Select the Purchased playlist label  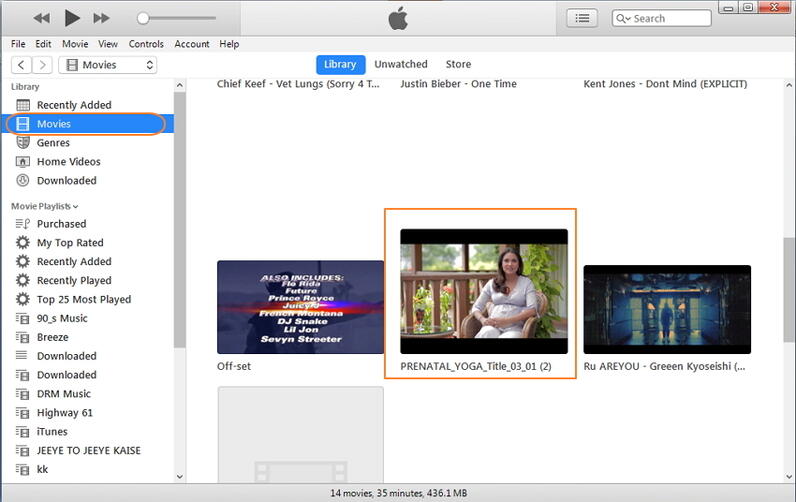(61, 224)
